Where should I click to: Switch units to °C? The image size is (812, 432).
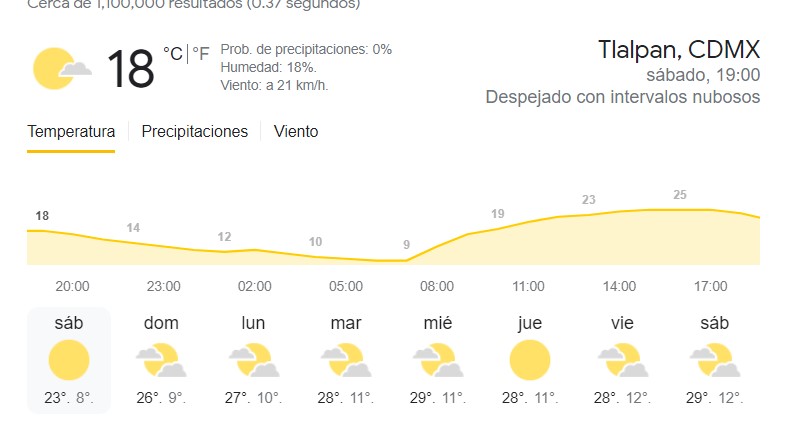(x=172, y=53)
